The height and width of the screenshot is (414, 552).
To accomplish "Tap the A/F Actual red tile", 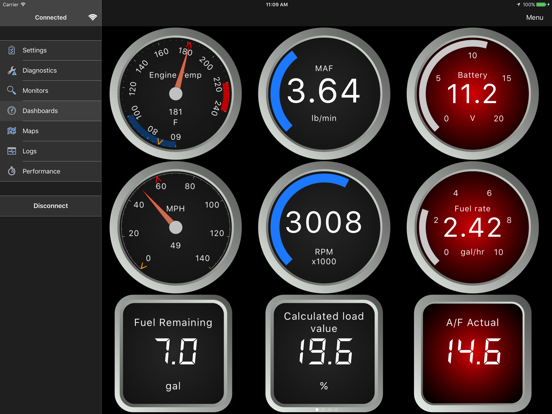I will tap(472, 354).
